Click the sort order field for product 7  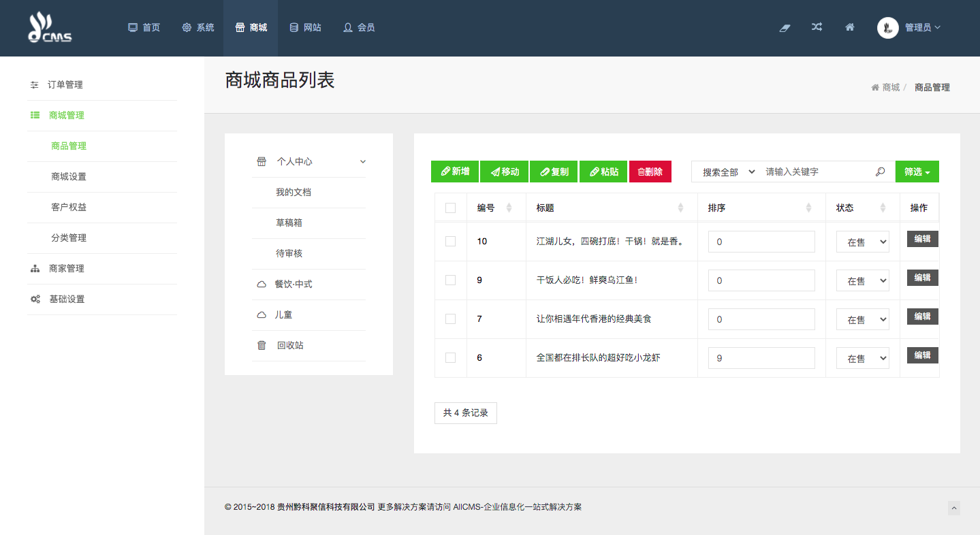pos(761,319)
